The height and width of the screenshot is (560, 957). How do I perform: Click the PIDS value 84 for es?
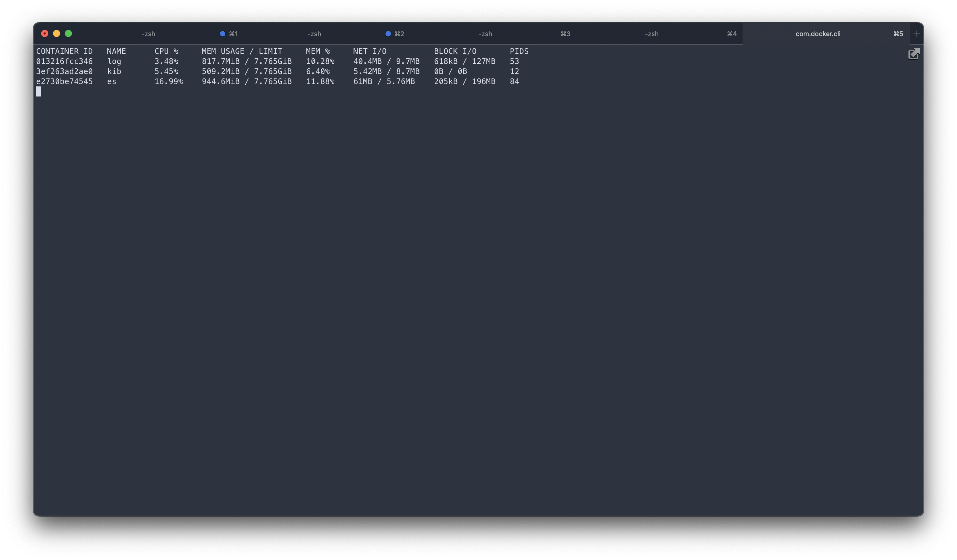[x=515, y=81]
